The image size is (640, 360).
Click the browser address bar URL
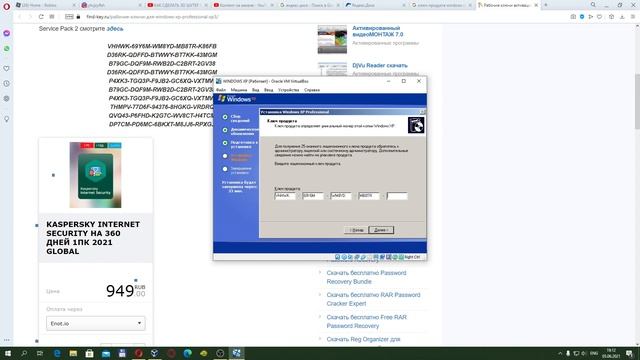pos(152,17)
